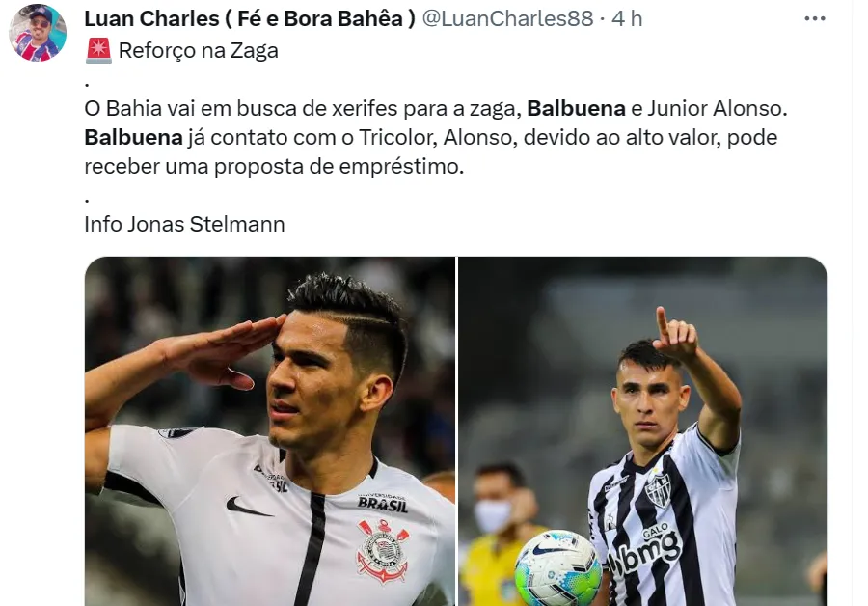
Task: Open the tweet via the 4 h timestamp
Action: [627, 19]
